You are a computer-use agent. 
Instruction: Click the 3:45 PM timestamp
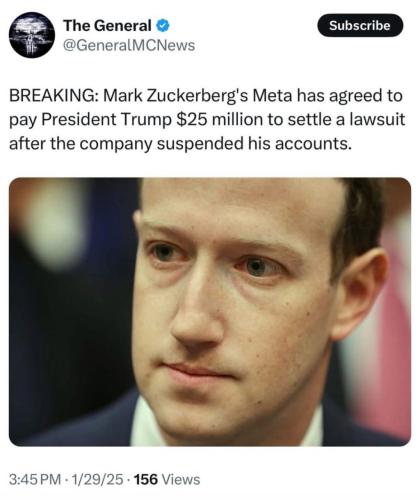pyautogui.click(x=35, y=480)
